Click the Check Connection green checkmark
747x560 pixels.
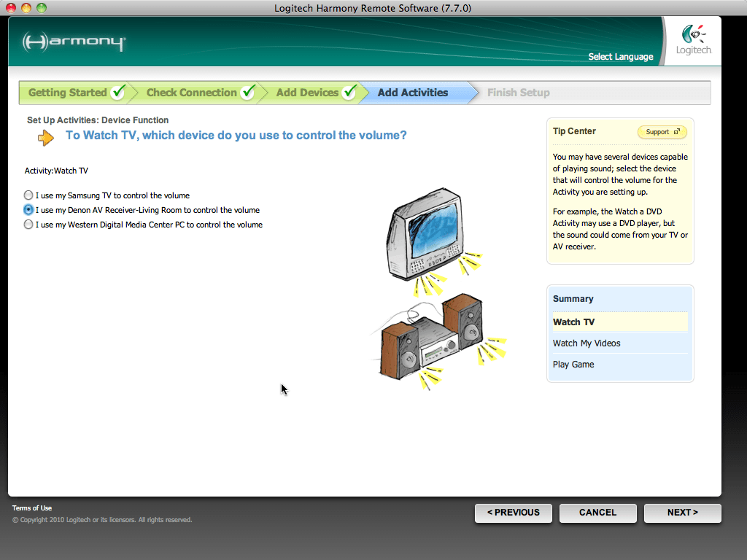click(248, 93)
